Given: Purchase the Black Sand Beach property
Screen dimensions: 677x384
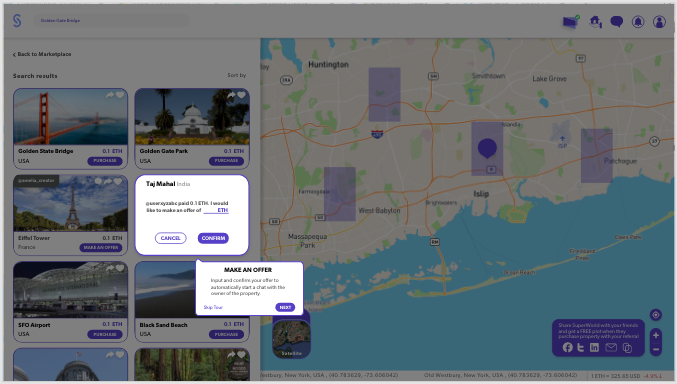Looking at the screenshot, I should (226, 334).
